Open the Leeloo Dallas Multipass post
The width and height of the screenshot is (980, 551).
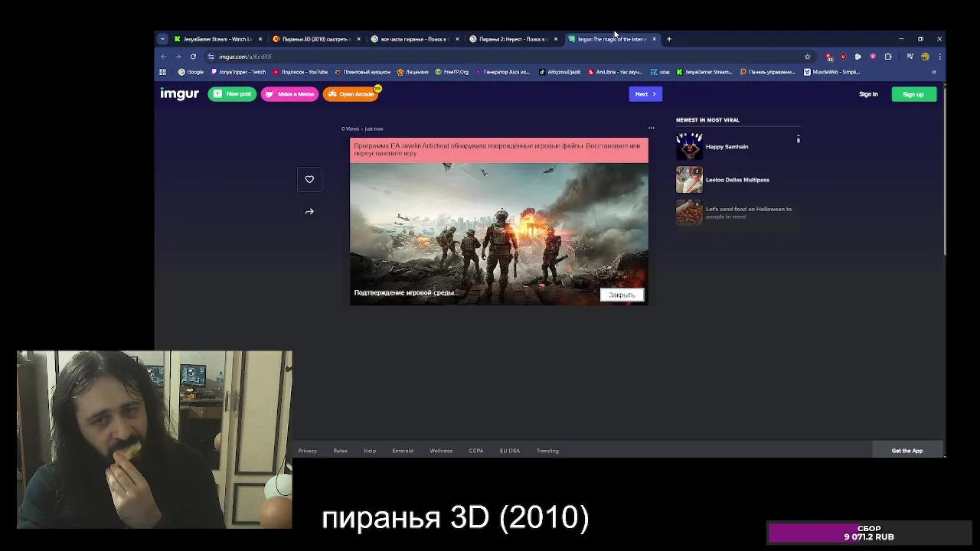737,180
